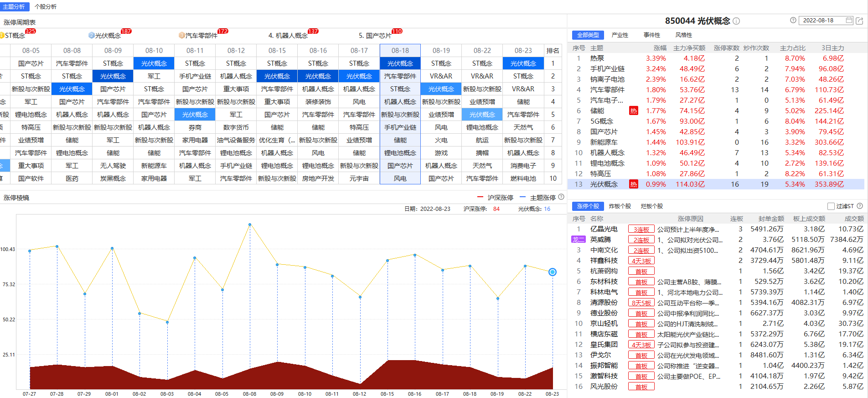Select the 08-18 date column header

(400, 51)
